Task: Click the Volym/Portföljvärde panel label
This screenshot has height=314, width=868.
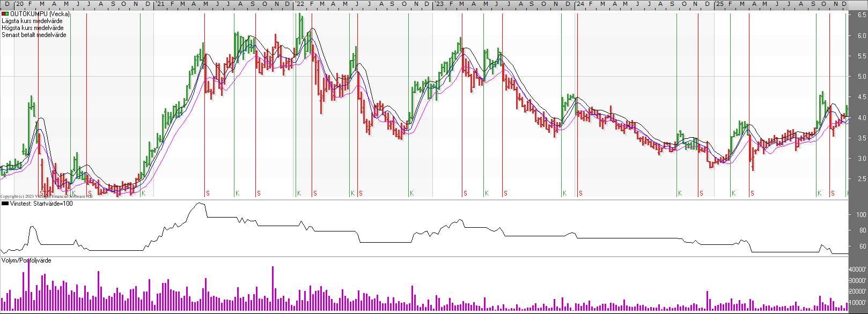Action: pyautogui.click(x=26, y=260)
